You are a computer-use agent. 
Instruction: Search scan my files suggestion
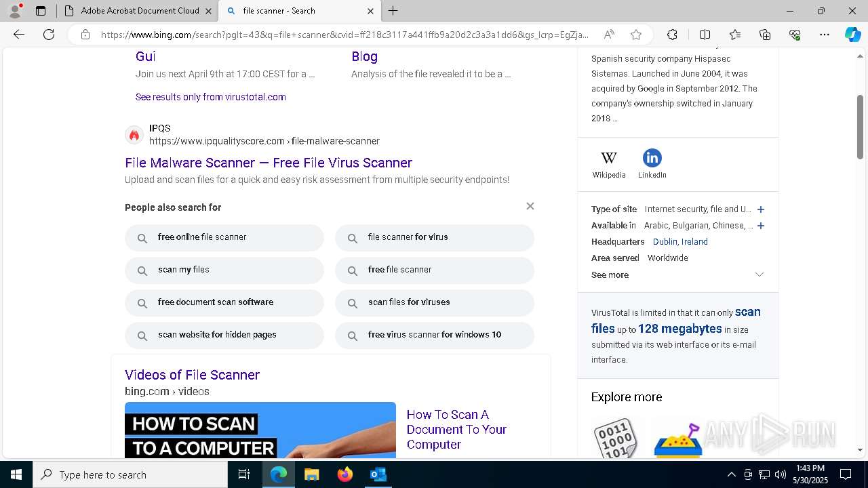224,270
